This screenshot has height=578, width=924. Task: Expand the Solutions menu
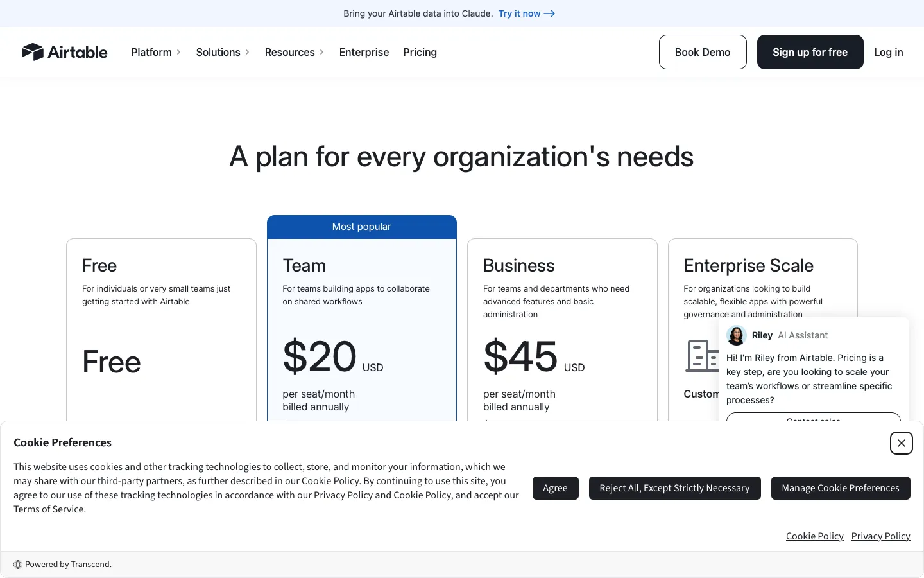coord(223,52)
